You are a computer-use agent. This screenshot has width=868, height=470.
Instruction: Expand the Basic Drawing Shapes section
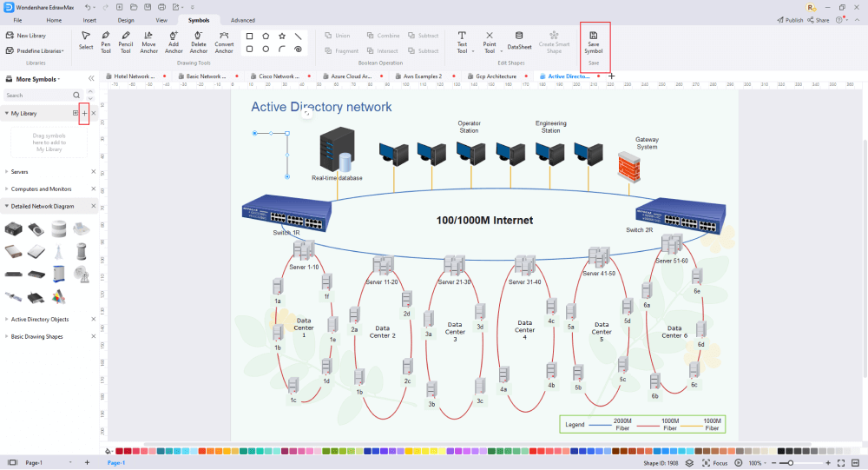(x=7, y=336)
